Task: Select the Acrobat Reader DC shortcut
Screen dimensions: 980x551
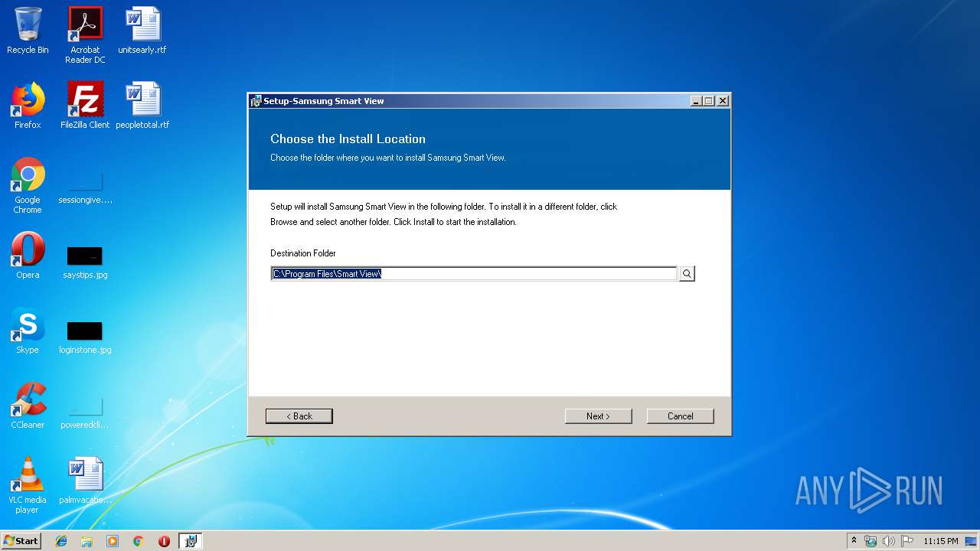Action: 85,35
